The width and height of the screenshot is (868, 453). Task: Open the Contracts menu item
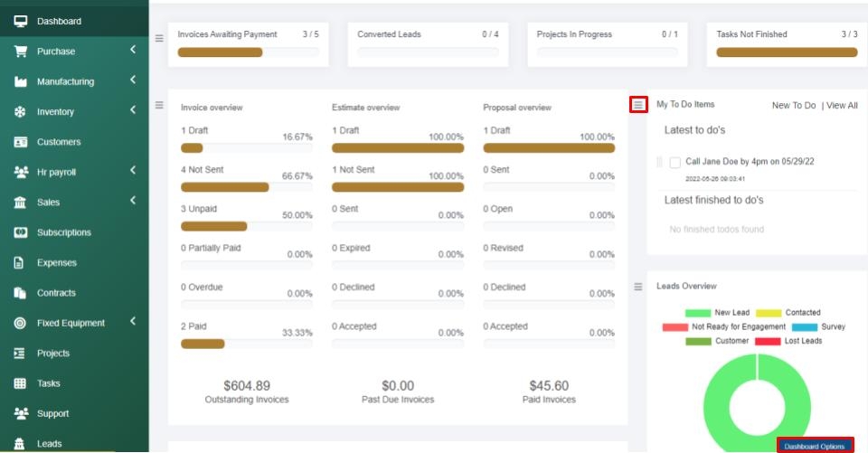point(56,293)
